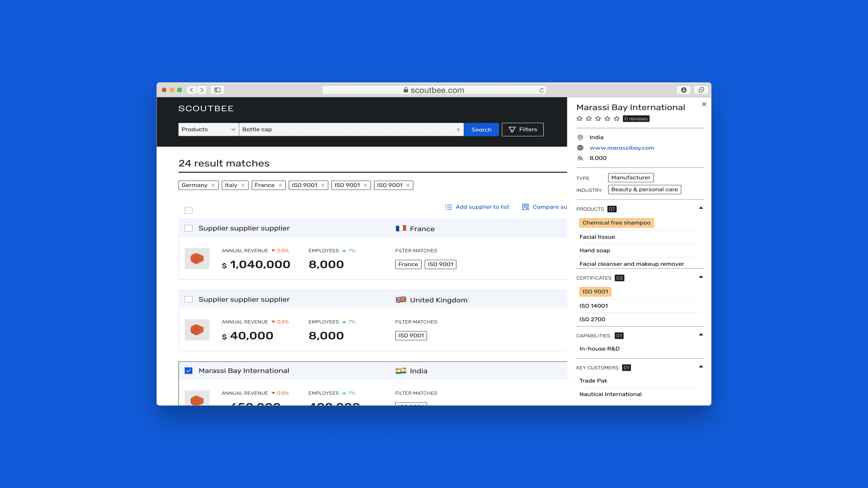
Task: Click the United Kingdom flag icon
Action: (x=401, y=300)
